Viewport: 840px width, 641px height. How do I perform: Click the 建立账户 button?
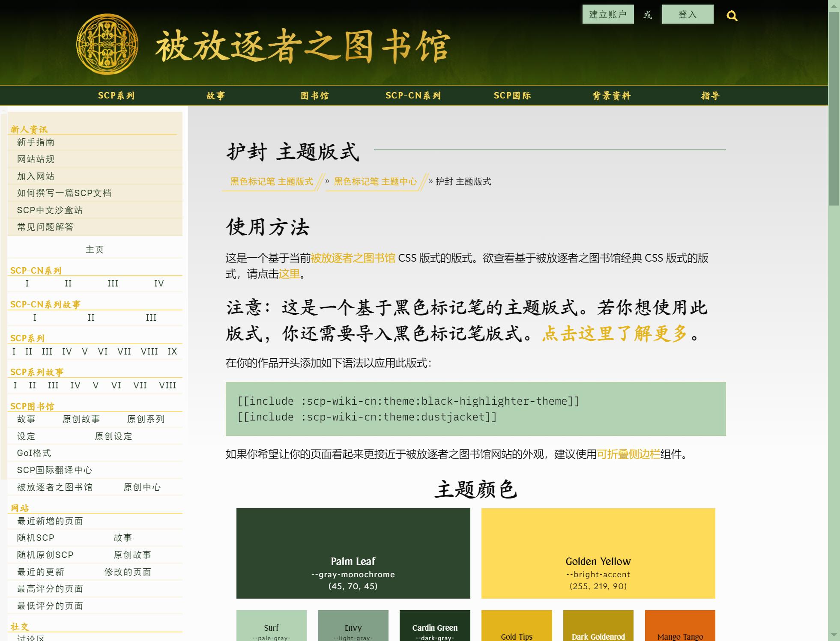point(608,15)
